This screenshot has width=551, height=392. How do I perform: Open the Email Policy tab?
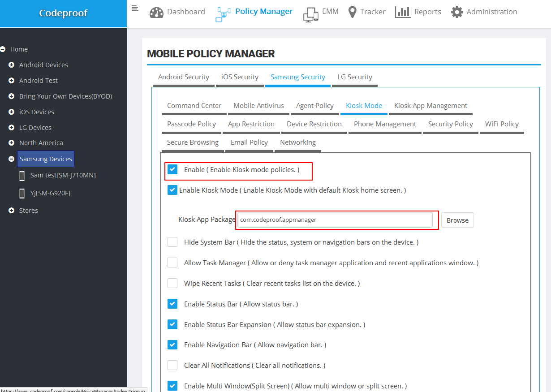[x=249, y=142]
